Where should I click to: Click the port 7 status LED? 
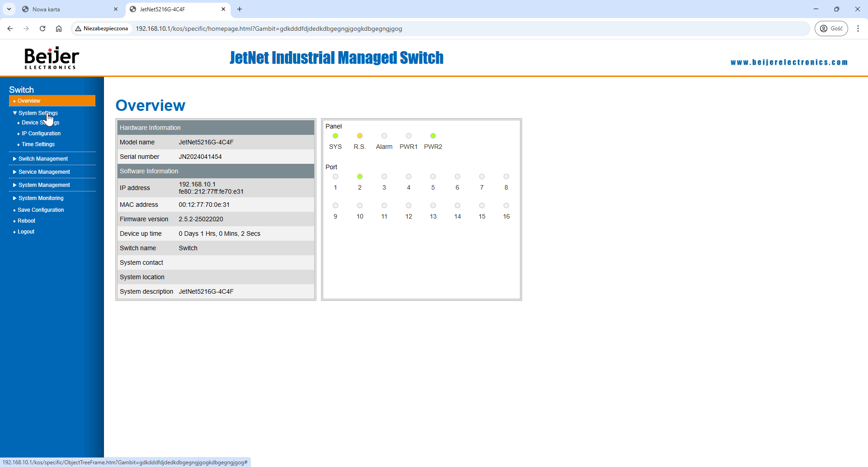coord(482,176)
